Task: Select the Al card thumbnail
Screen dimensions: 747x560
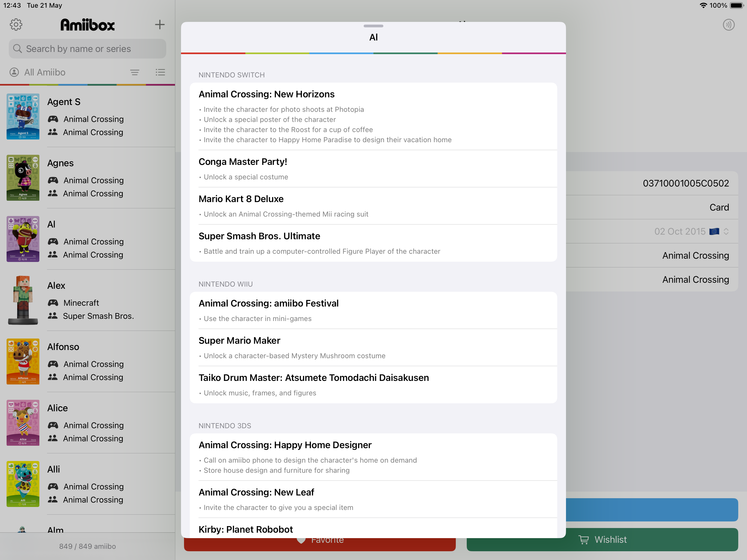Action: click(23, 239)
